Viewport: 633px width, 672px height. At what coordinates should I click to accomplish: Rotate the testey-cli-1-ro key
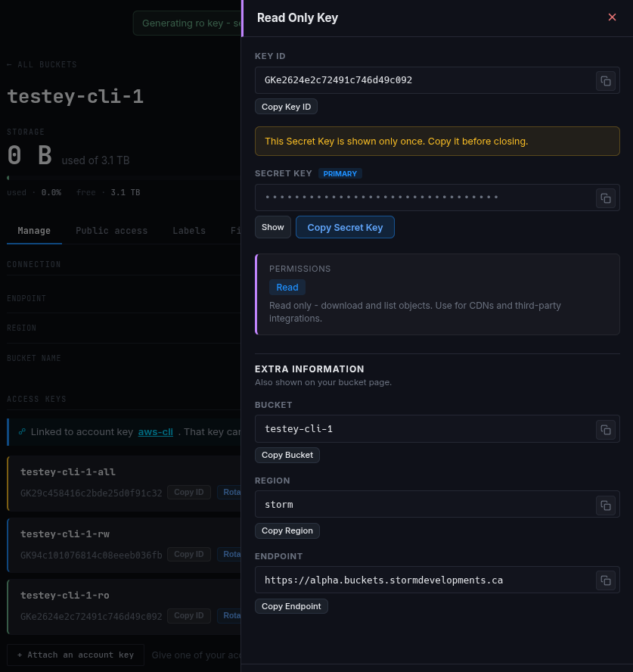pos(229,615)
